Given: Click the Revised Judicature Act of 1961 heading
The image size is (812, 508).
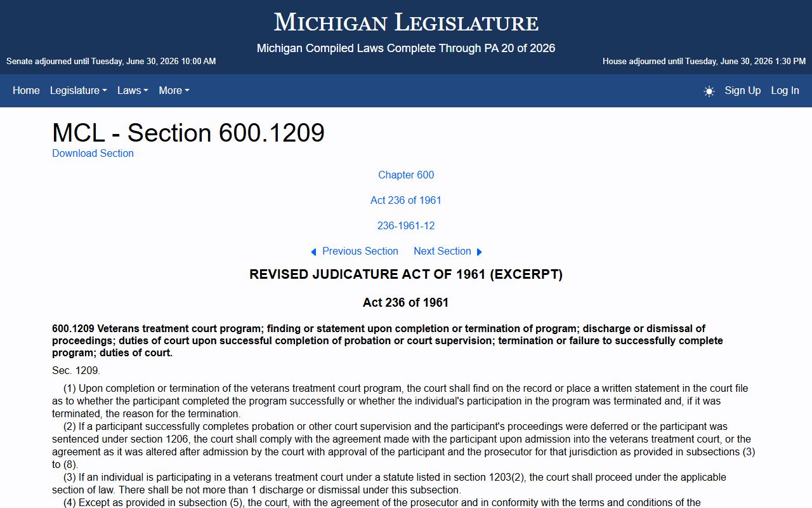Looking at the screenshot, I should click(406, 274).
